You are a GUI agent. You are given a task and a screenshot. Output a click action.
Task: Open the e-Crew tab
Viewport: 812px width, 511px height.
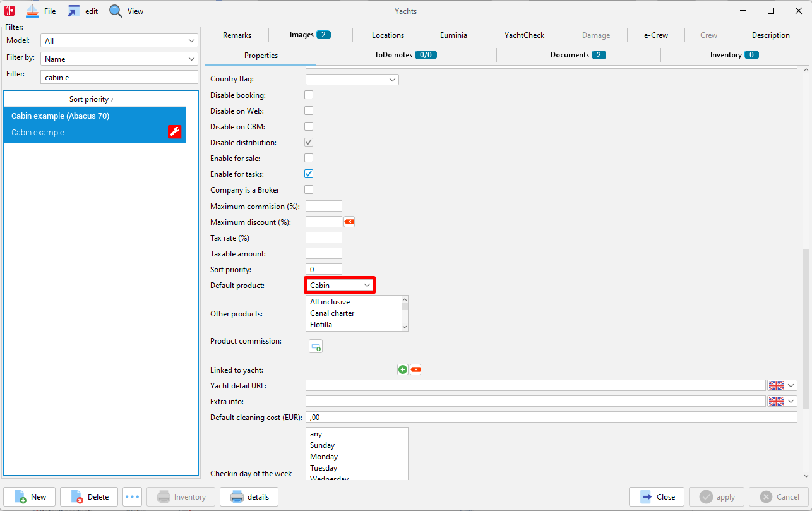656,35
